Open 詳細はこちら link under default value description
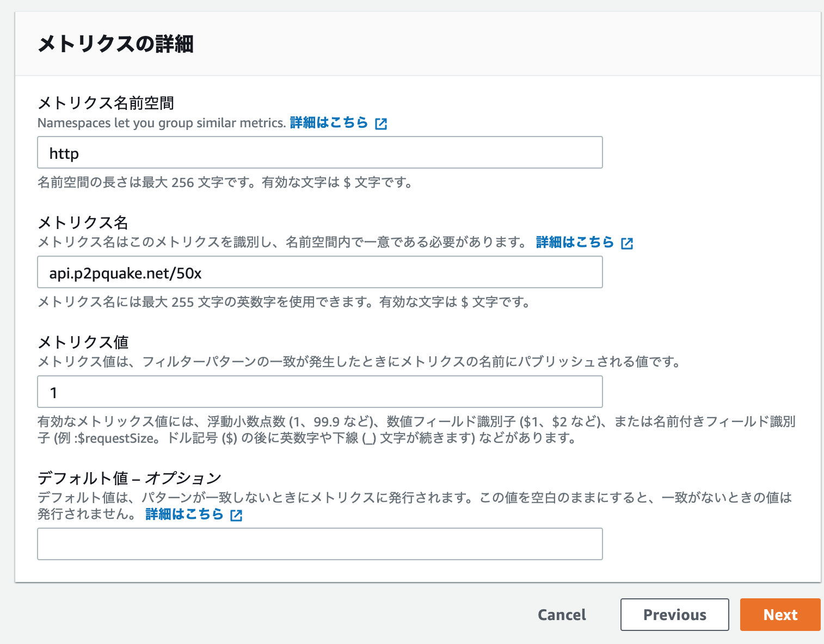Image resolution: width=824 pixels, height=644 pixels. click(x=185, y=515)
